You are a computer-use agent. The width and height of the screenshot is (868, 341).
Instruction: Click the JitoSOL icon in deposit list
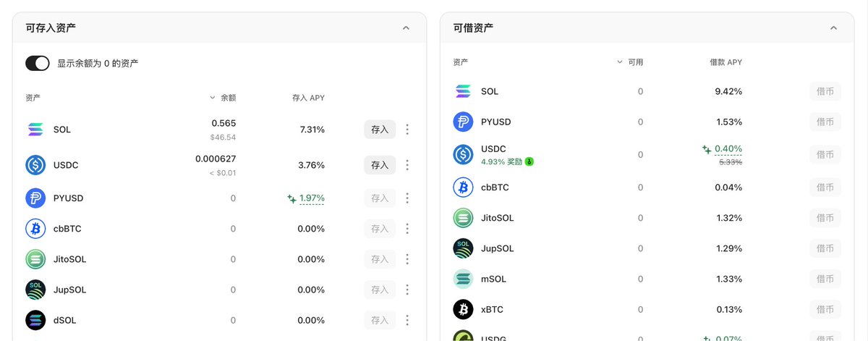35,259
